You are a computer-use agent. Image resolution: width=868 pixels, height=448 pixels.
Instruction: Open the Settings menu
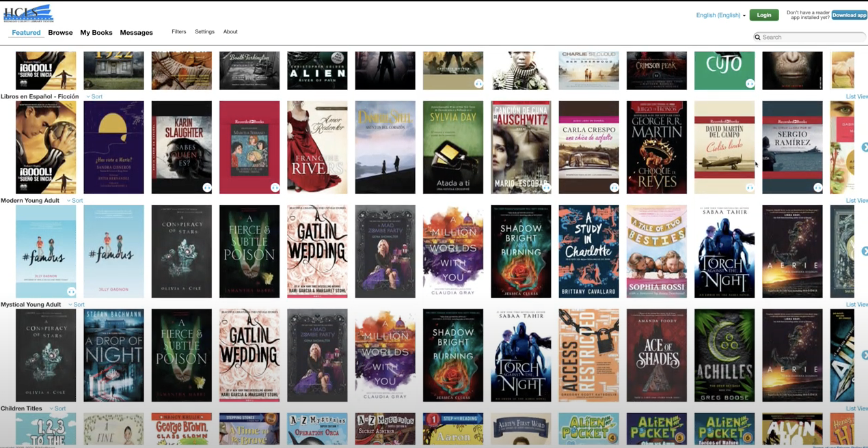pyautogui.click(x=204, y=31)
